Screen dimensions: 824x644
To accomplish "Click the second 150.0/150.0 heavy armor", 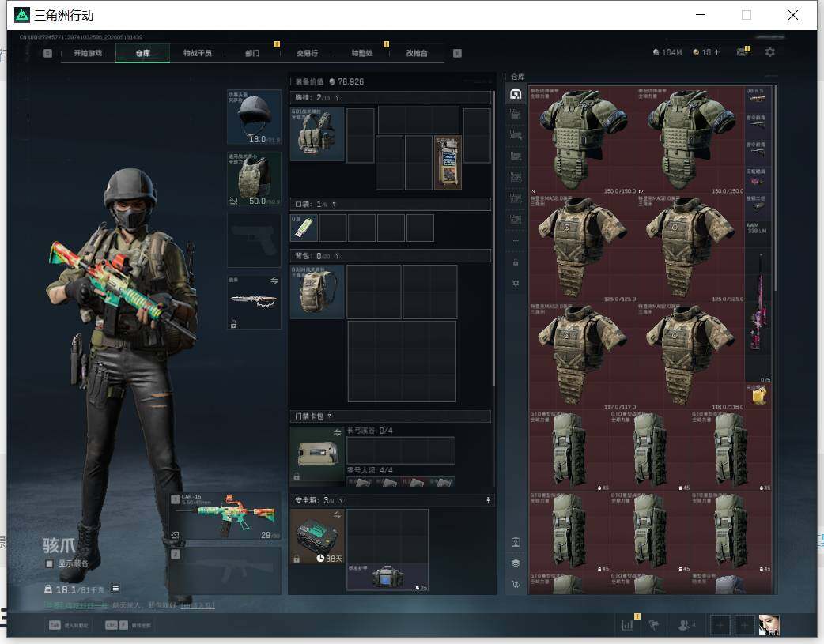I will 690,140.
